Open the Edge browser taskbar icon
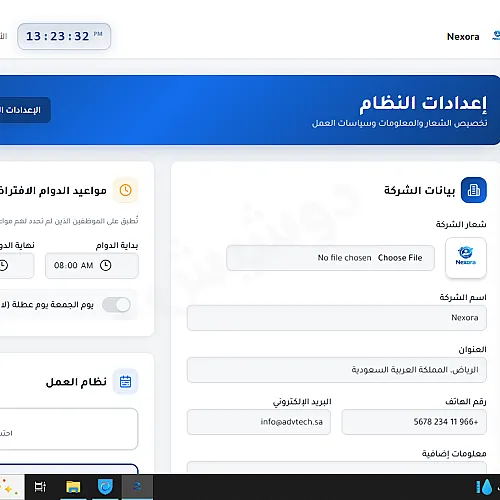The image size is (500, 500). [105, 487]
